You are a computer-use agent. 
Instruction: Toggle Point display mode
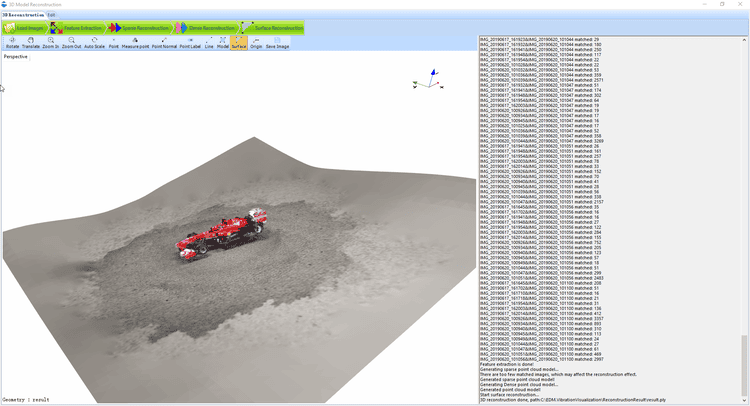113,43
